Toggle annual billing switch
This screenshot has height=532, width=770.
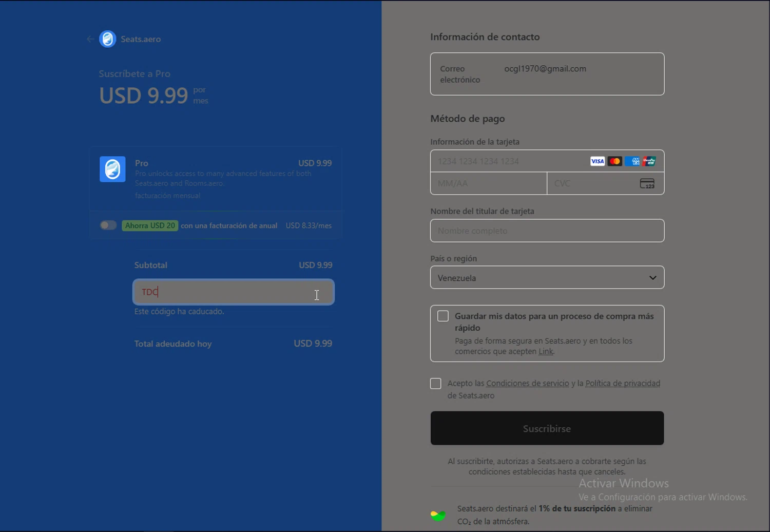pos(108,225)
